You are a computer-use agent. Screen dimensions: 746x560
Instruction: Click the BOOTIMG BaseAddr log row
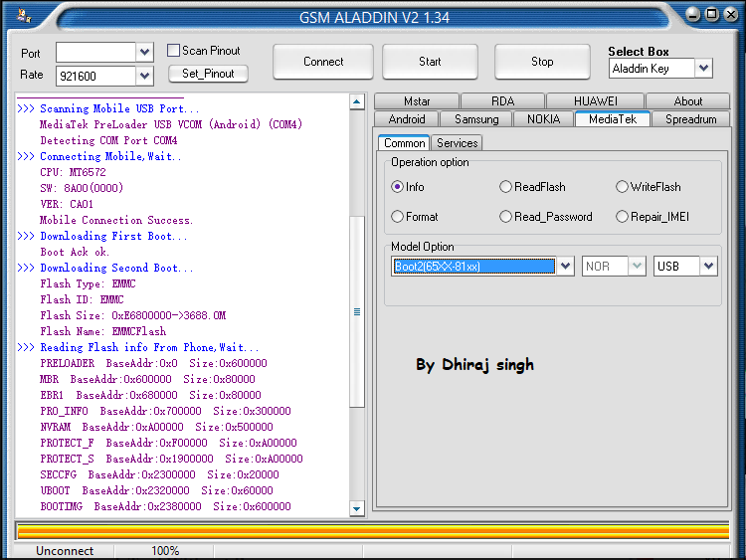click(x=165, y=506)
